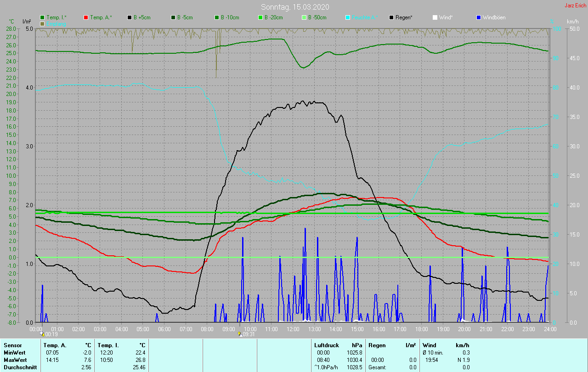The width and height of the screenshot is (588, 372).
Task: Click the Sonntag, 15.03.2020 date title
Action: pyautogui.click(x=295, y=7)
